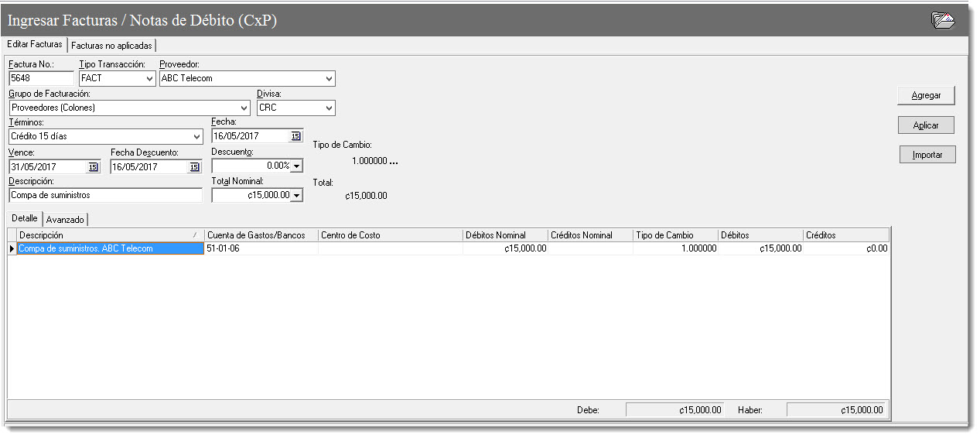Open the Descuento percentage dropdown arrow
Screen dimensions: 980x438
[297, 166]
